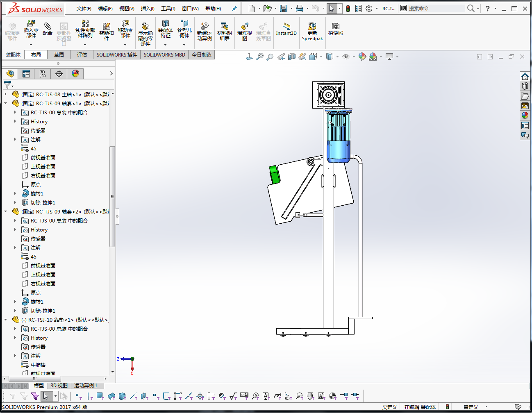
Task: Open DisplayManager tab icon
Action: click(x=75, y=74)
